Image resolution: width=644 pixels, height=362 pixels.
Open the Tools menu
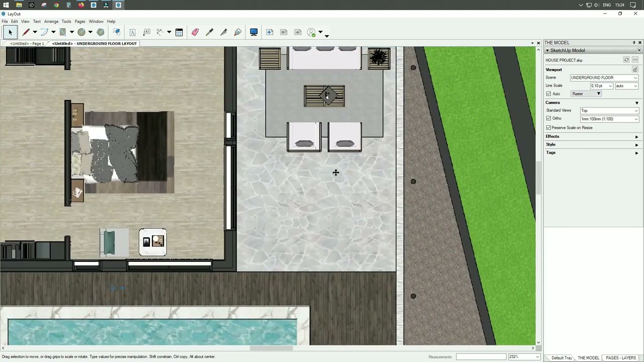coord(66,22)
